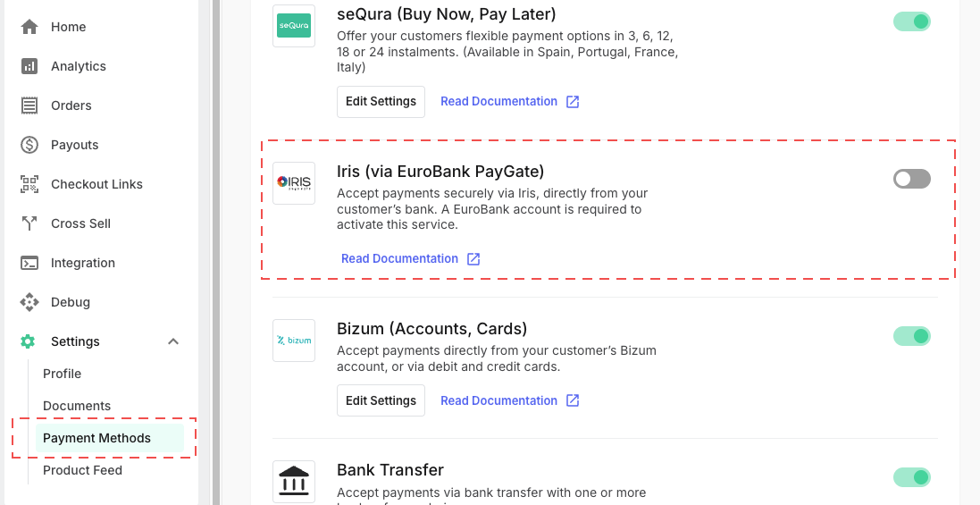
Task: Enable the Iris EuroBank PayGate toggle
Action: 912,180
